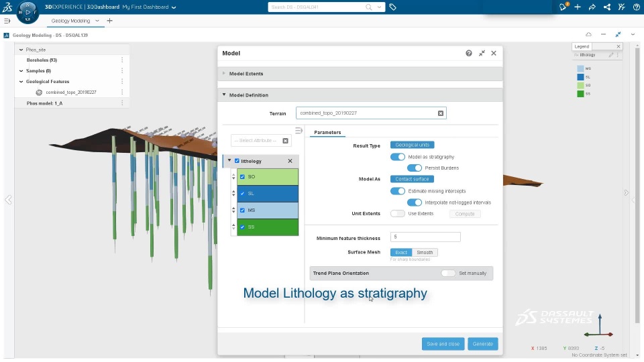Screen dimensions: 644x362
Task: Click the SL blue color bar
Action: (x=268, y=193)
